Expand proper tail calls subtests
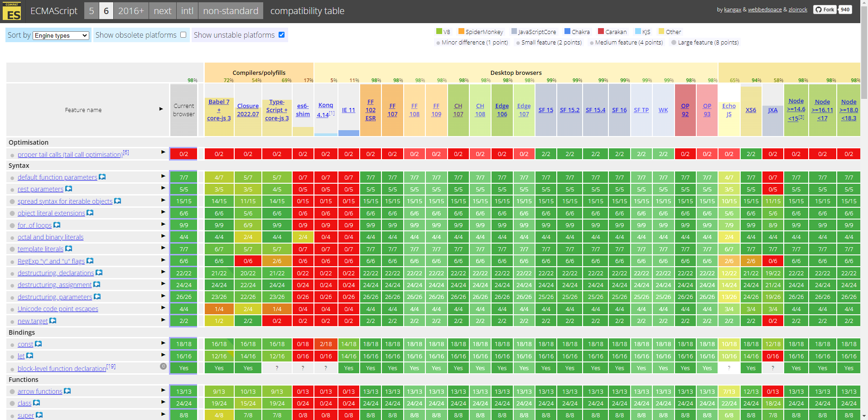Viewport: 868px width, 420px height. 163,152
